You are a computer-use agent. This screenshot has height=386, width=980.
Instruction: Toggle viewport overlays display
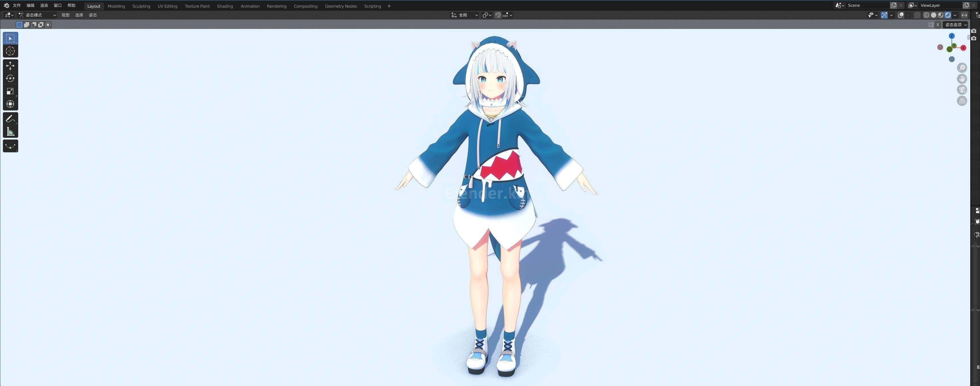[901, 15]
